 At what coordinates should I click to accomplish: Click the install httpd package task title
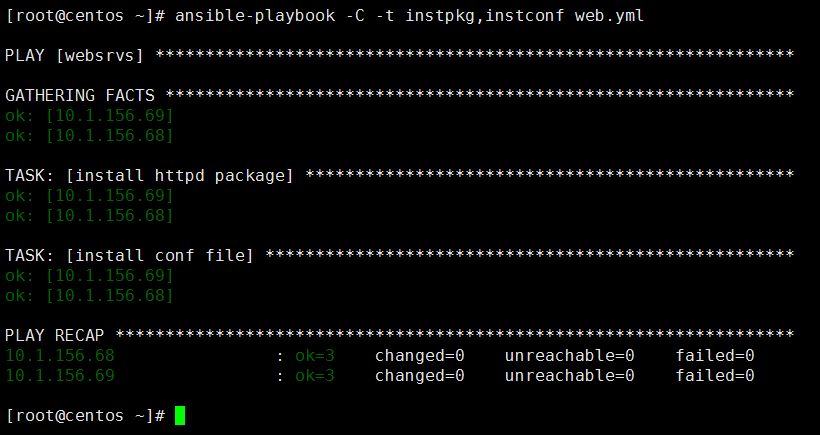point(180,176)
